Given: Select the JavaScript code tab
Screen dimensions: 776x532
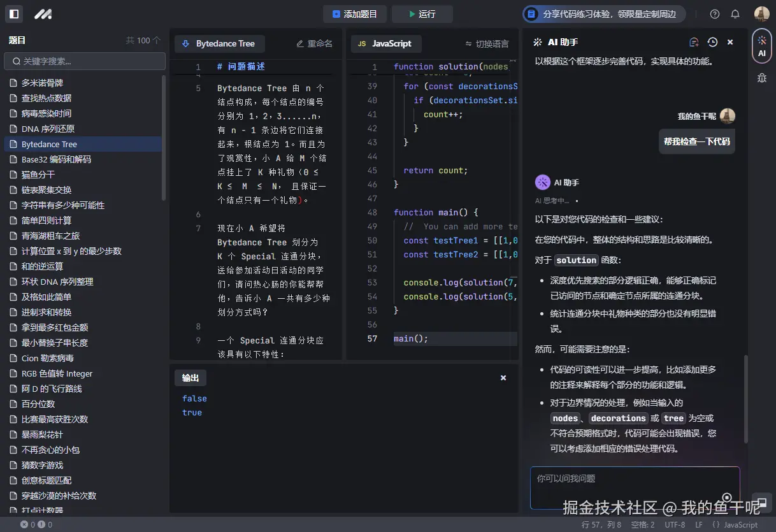Looking at the screenshot, I should pyautogui.click(x=385, y=44).
